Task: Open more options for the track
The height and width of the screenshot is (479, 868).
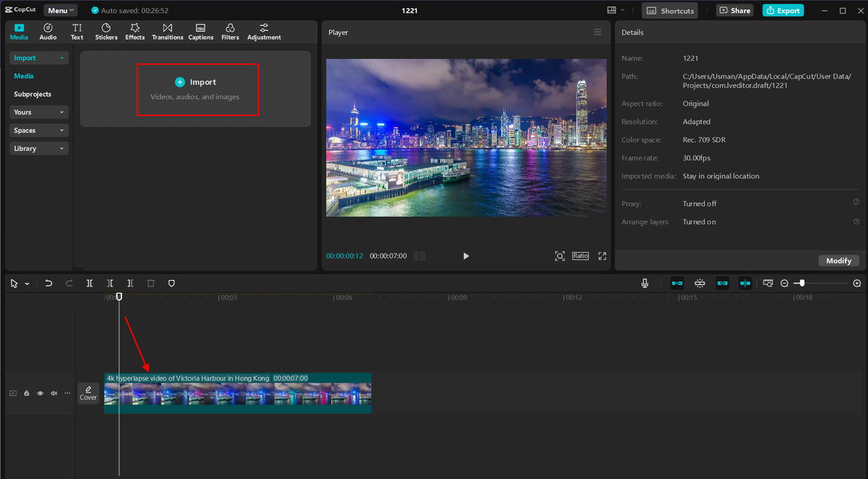Action: point(67,393)
